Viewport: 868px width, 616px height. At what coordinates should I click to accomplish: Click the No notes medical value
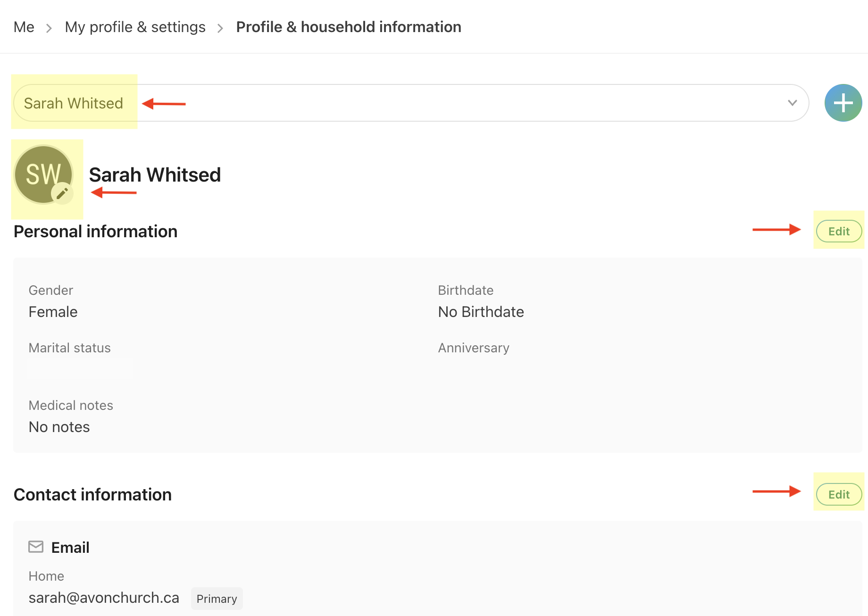pyautogui.click(x=59, y=427)
